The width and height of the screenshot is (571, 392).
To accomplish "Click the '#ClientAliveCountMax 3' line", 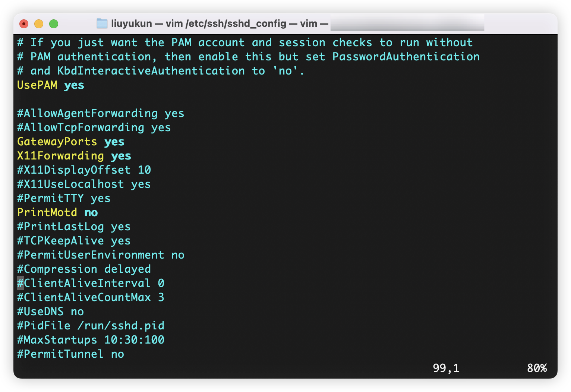I will [x=91, y=298].
